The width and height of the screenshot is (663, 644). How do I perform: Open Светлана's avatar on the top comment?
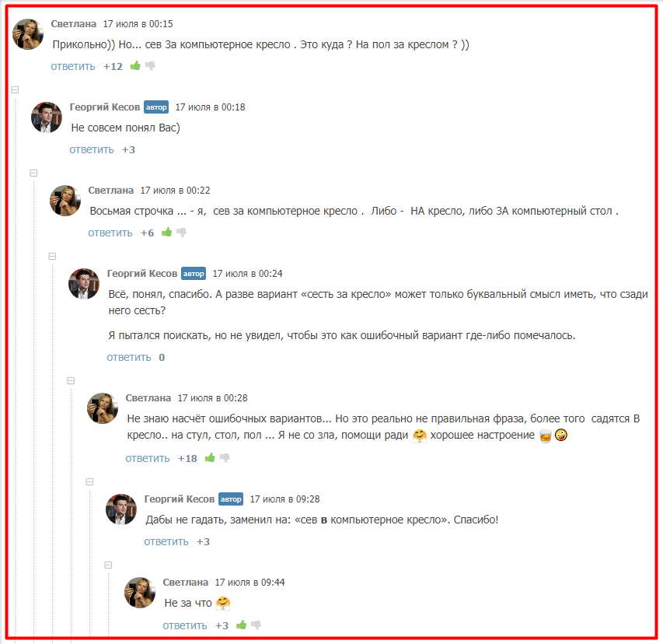point(28,34)
